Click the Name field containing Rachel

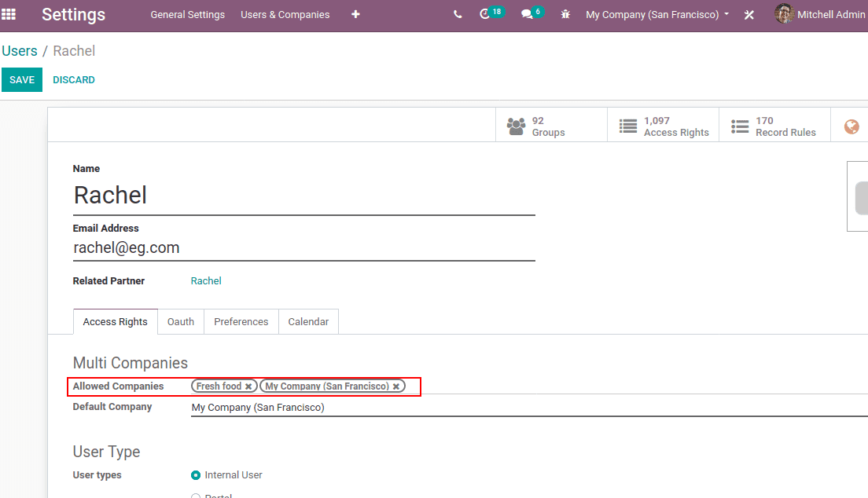[x=304, y=196]
